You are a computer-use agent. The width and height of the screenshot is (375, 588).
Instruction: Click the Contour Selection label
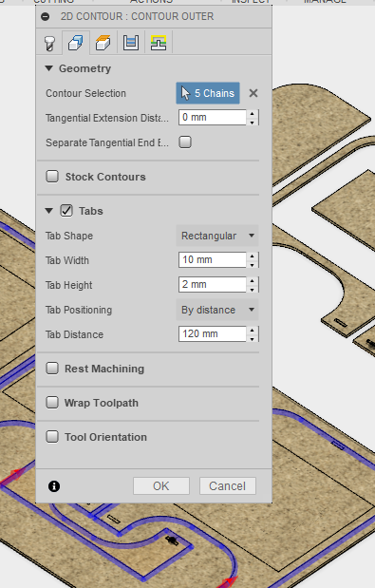(85, 93)
